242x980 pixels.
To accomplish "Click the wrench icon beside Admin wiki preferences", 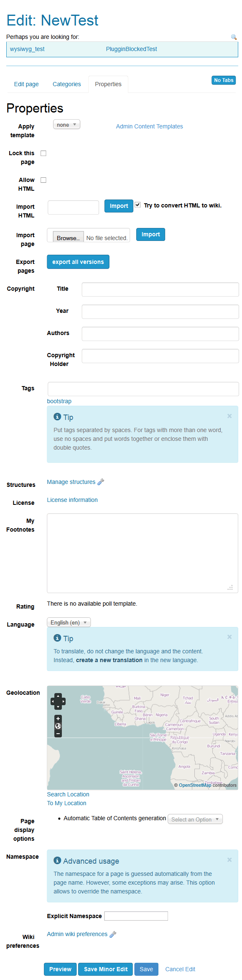I will [x=113, y=934].
